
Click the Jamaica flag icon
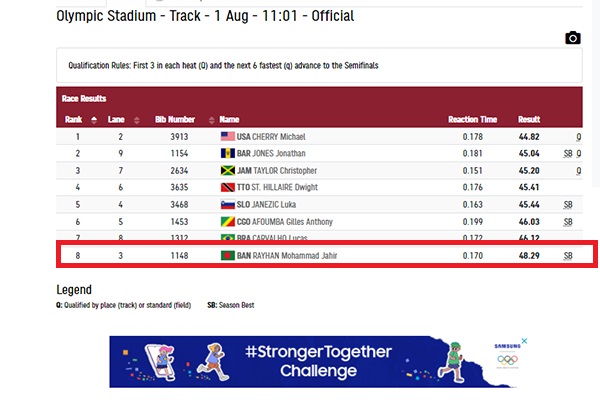(227, 170)
